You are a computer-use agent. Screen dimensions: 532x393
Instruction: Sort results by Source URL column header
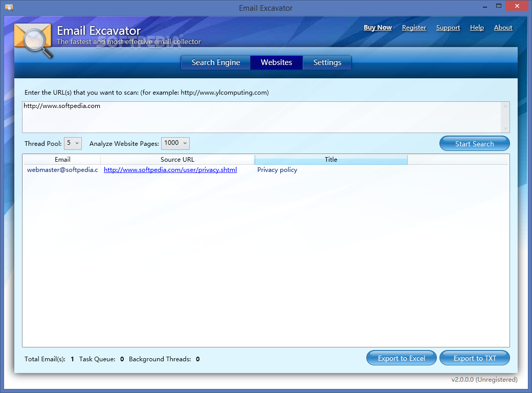pos(178,160)
